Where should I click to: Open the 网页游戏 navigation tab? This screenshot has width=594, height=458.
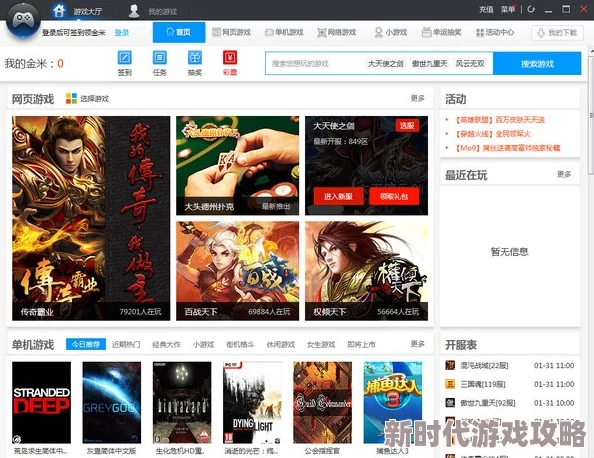231,32
